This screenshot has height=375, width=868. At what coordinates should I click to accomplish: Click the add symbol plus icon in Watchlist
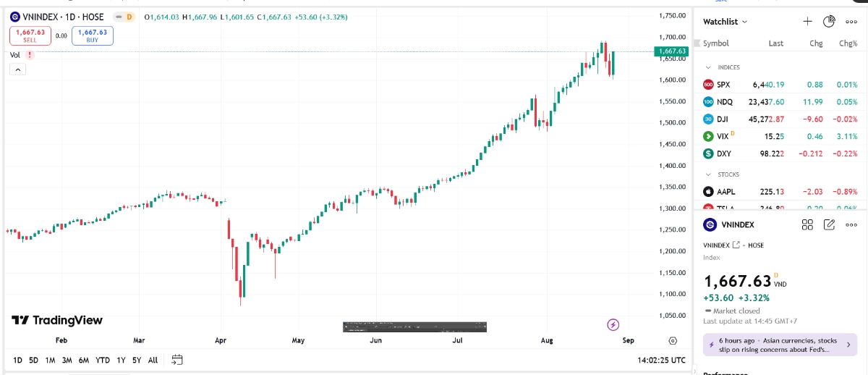click(808, 22)
